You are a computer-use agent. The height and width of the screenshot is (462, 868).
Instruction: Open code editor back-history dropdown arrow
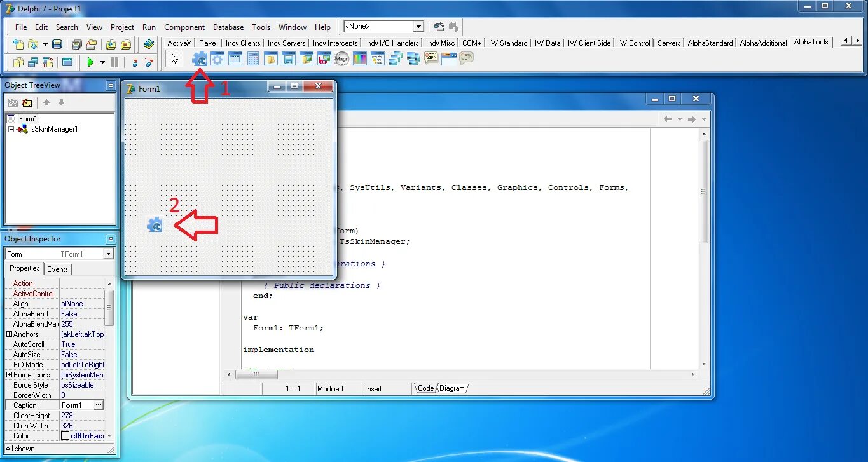tap(680, 119)
